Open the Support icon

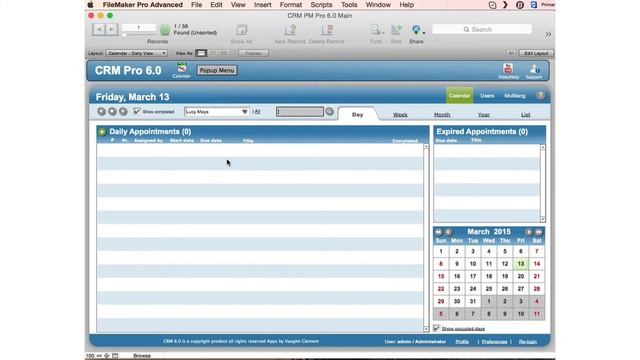[x=534, y=71]
